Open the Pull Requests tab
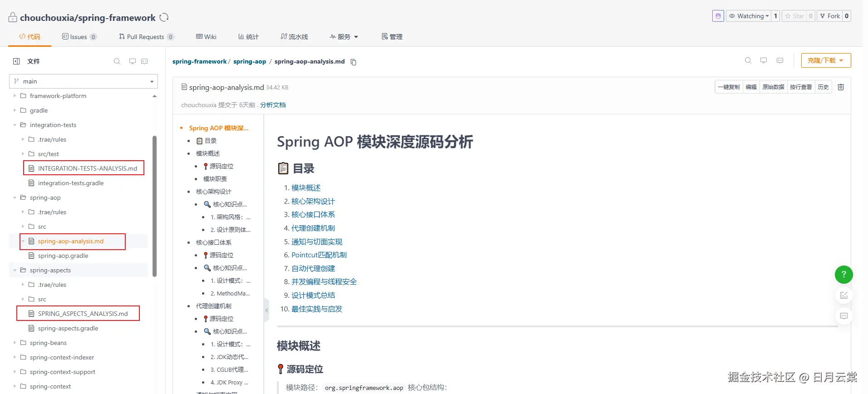The height and width of the screenshot is (394, 868). pyautogui.click(x=146, y=37)
